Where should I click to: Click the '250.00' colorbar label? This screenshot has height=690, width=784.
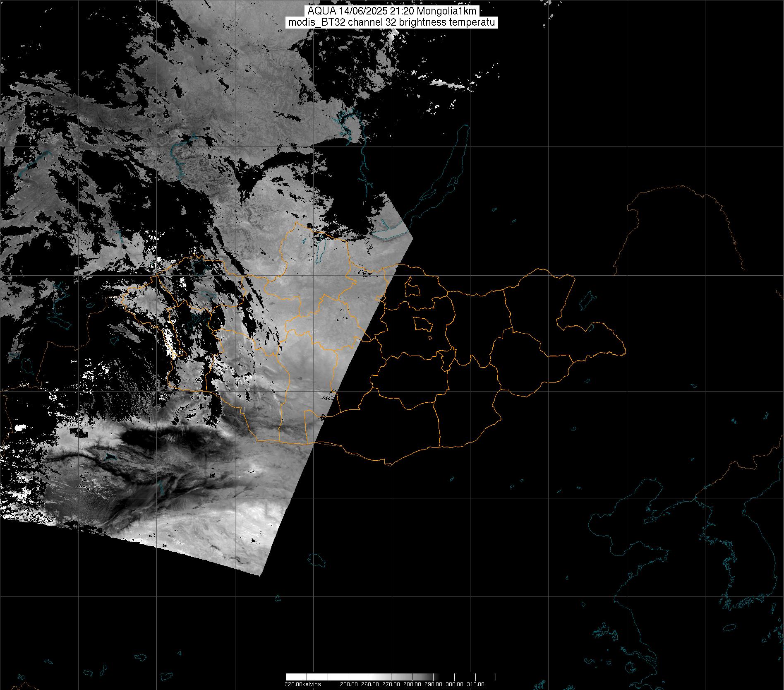349,684
